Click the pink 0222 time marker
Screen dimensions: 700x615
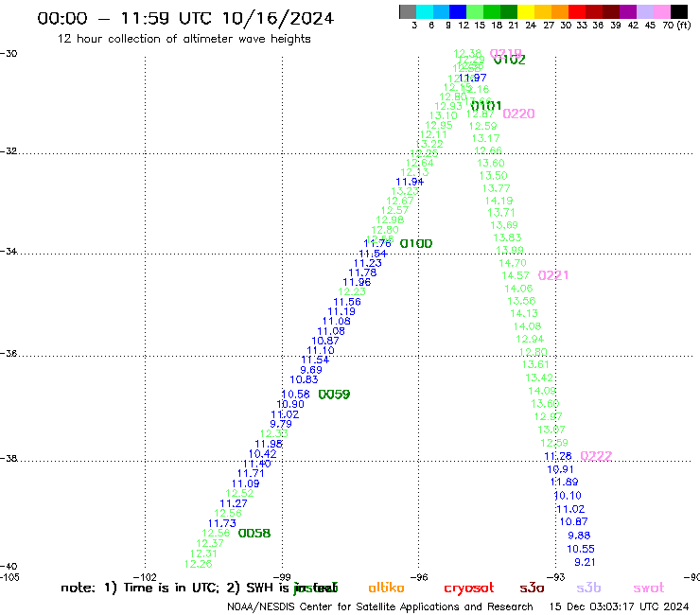click(x=596, y=456)
